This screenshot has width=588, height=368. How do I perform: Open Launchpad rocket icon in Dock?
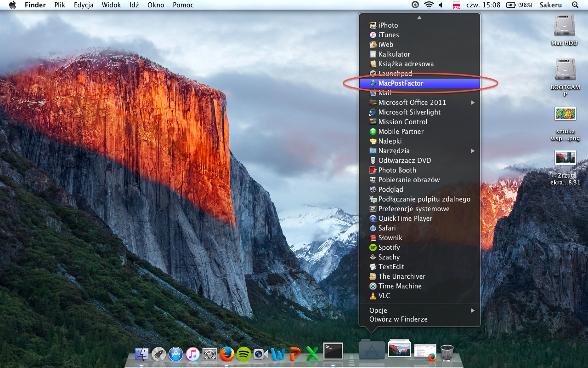159,354
